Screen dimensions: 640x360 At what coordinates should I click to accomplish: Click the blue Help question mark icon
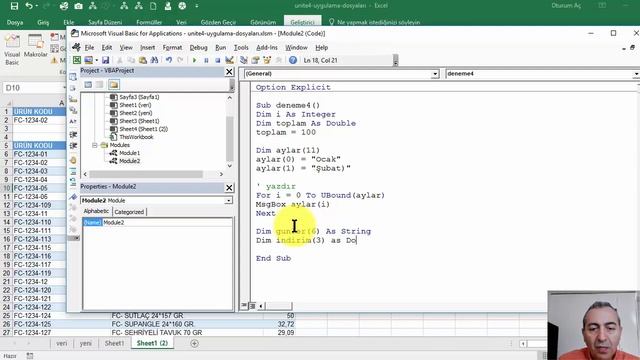click(293, 60)
